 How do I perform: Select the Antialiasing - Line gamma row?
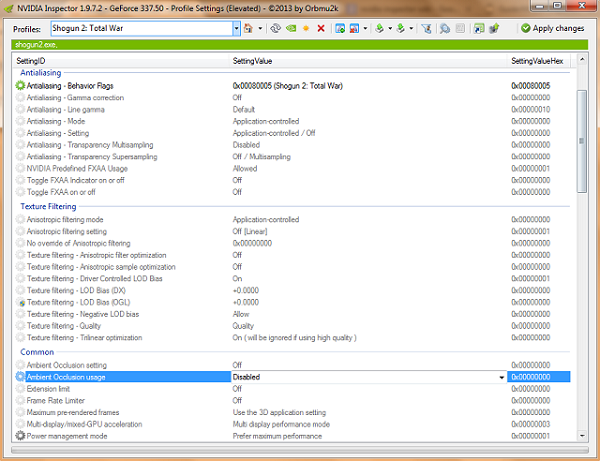(293, 109)
